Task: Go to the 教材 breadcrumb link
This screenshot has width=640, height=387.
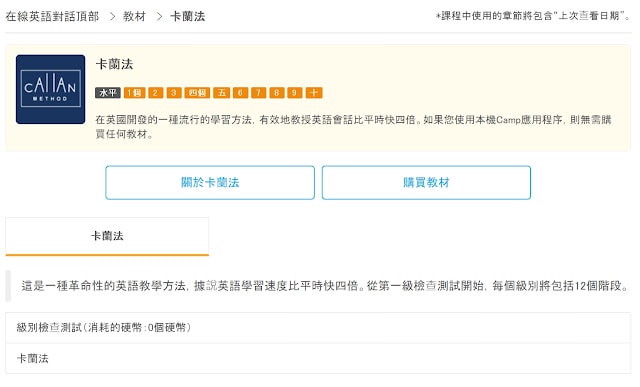Action: [134, 16]
